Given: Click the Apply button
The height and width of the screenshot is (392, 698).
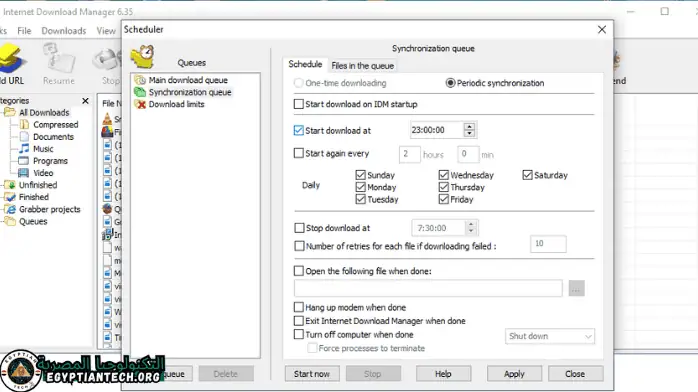Looking at the screenshot, I should click(x=514, y=374).
